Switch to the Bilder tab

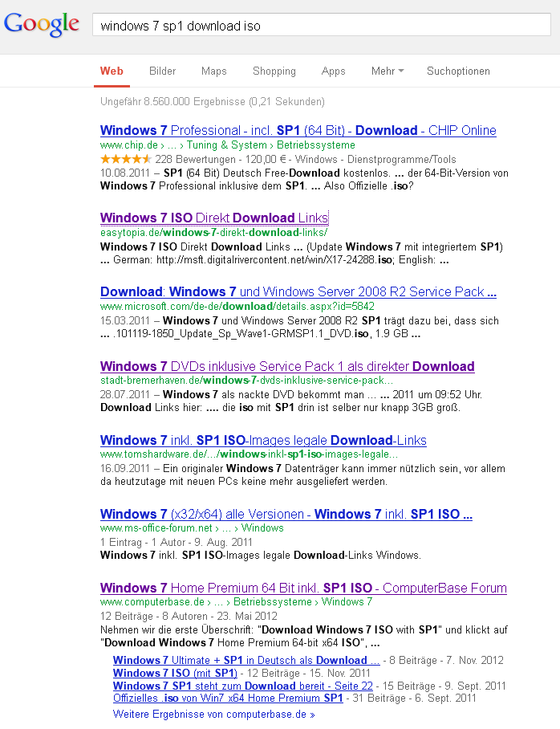162,71
